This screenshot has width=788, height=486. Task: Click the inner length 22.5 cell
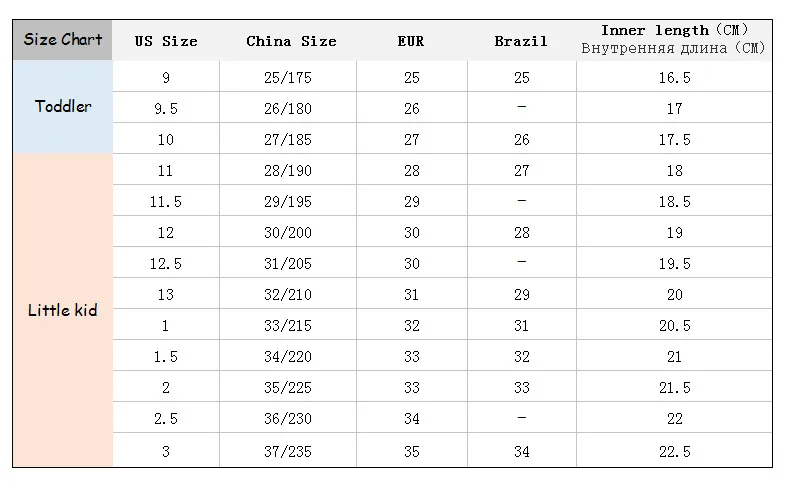click(x=674, y=451)
